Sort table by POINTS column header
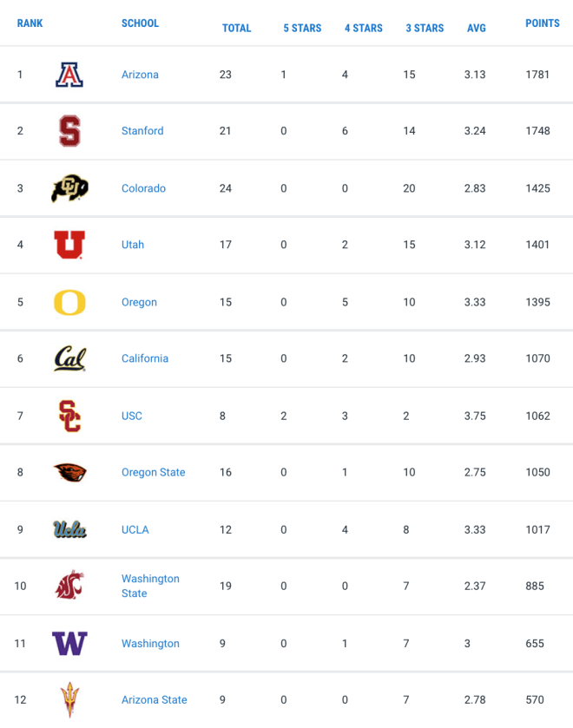The height and width of the screenshot is (728, 573). [543, 23]
